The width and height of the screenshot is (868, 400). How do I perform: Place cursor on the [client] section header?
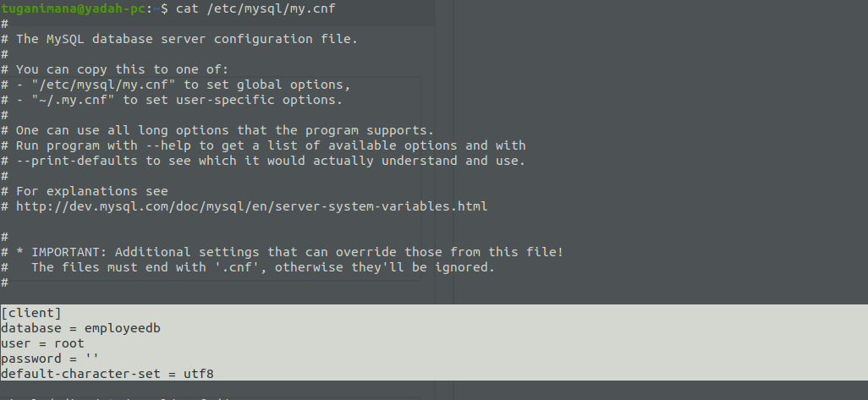(x=31, y=313)
